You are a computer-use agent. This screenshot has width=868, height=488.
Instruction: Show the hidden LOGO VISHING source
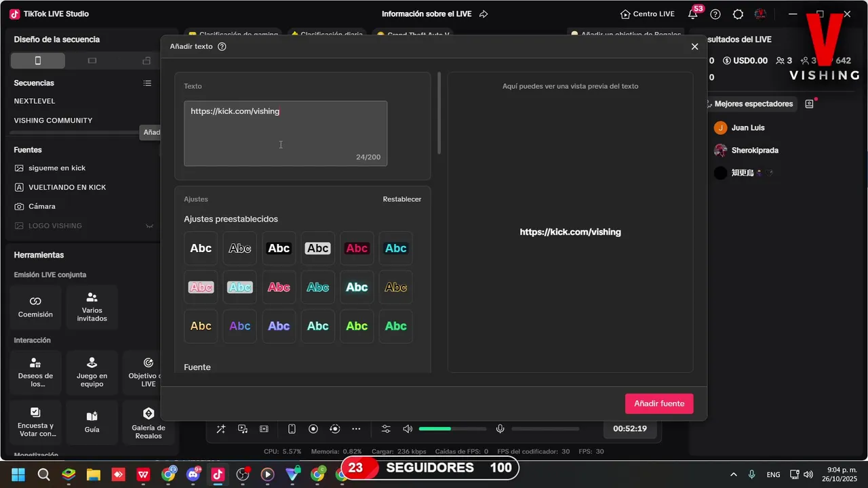(x=150, y=226)
